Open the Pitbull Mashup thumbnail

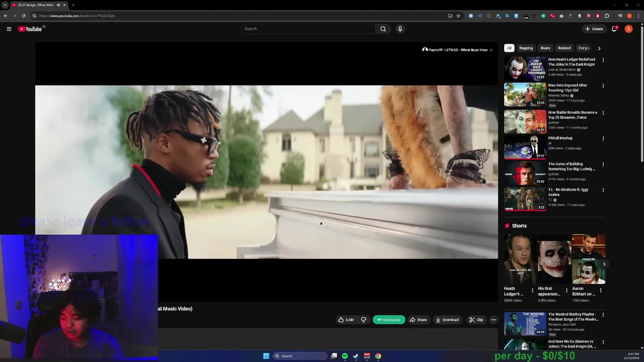click(x=525, y=146)
